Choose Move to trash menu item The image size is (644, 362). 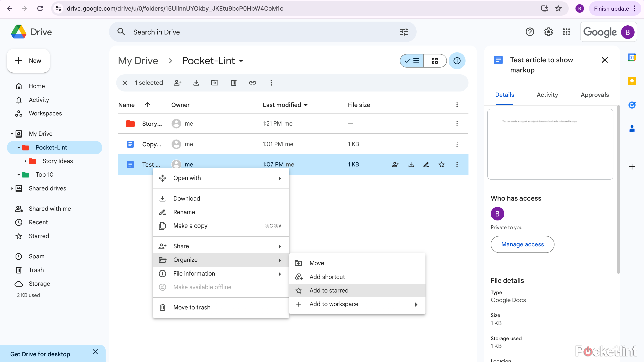click(x=221, y=307)
